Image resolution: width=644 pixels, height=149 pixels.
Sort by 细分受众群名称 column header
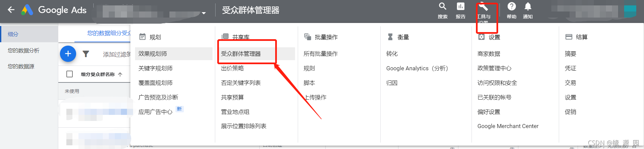click(x=101, y=74)
